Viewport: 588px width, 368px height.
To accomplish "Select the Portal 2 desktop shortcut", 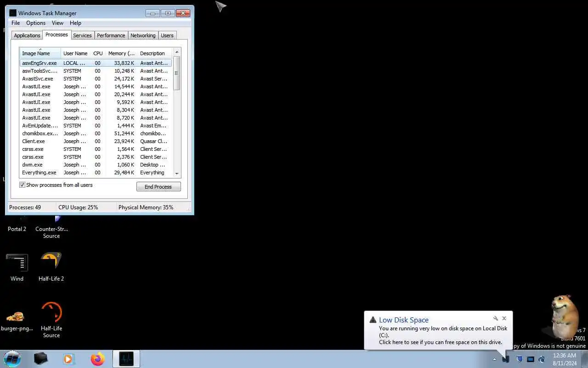I will [x=17, y=229].
